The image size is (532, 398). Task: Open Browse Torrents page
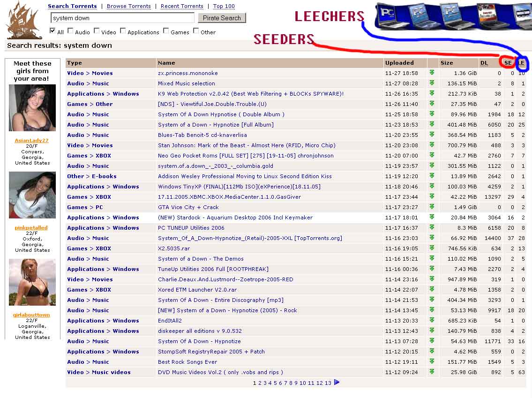click(x=128, y=6)
